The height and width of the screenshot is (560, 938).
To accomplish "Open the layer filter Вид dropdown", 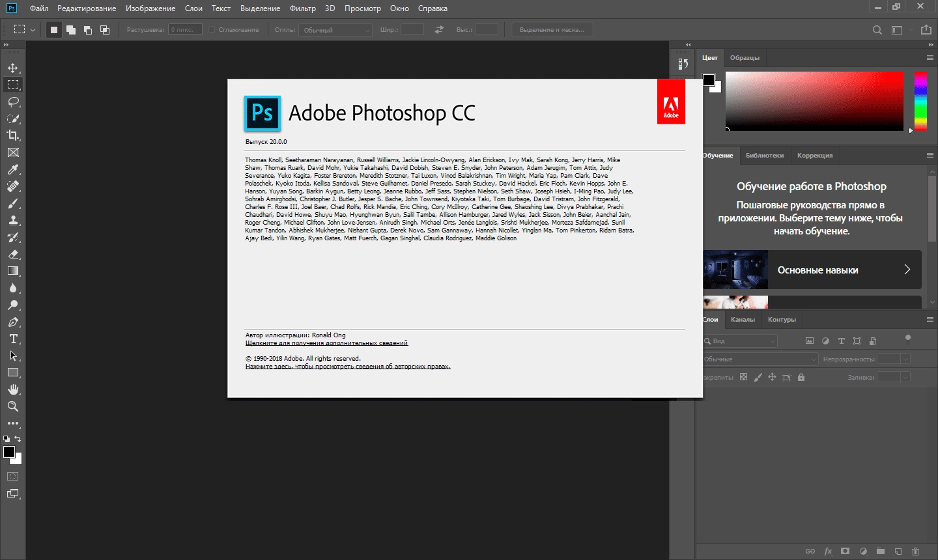I will [x=740, y=341].
